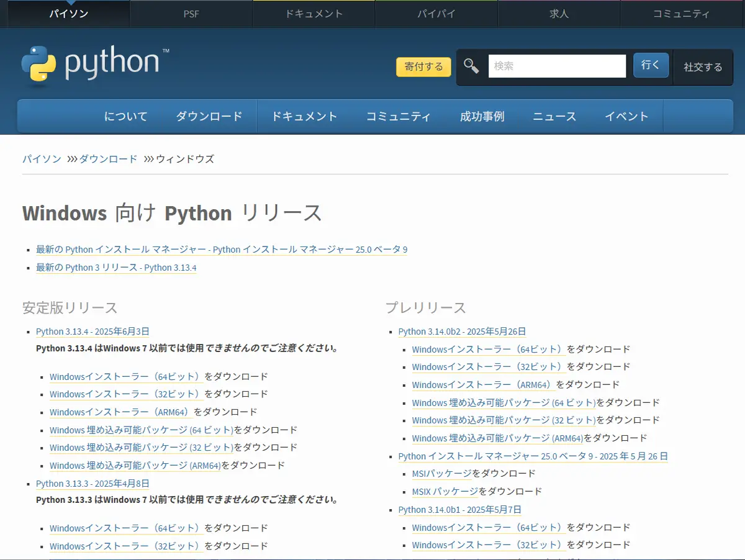Image resolution: width=745 pixels, height=560 pixels.
Task: Select the ドキュメント top tab
Action: (x=314, y=14)
